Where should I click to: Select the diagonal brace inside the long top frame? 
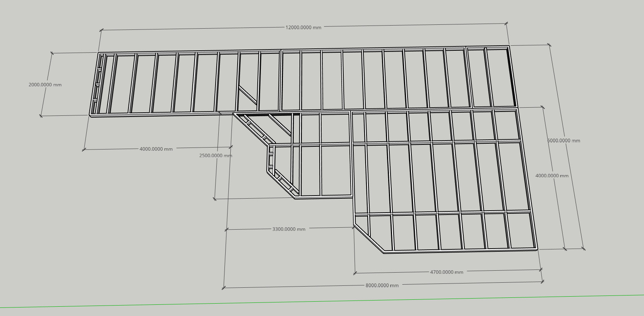click(x=248, y=96)
